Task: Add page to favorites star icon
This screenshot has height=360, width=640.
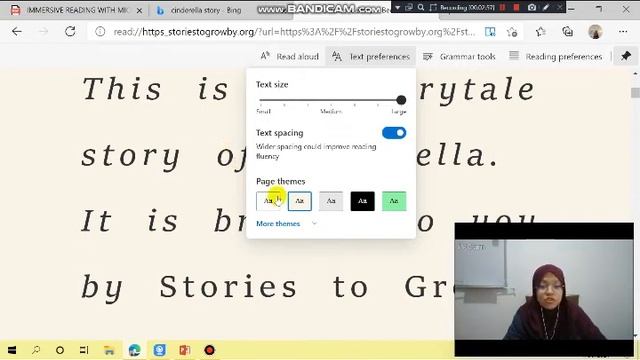Action: click(x=512, y=32)
